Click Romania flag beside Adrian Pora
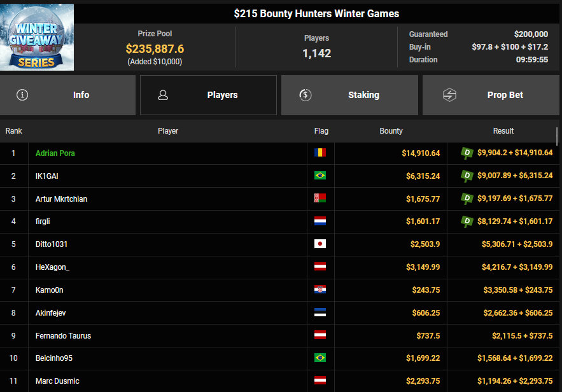Image resolution: width=562 pixels, height=392 pixels. pos(320,153)
